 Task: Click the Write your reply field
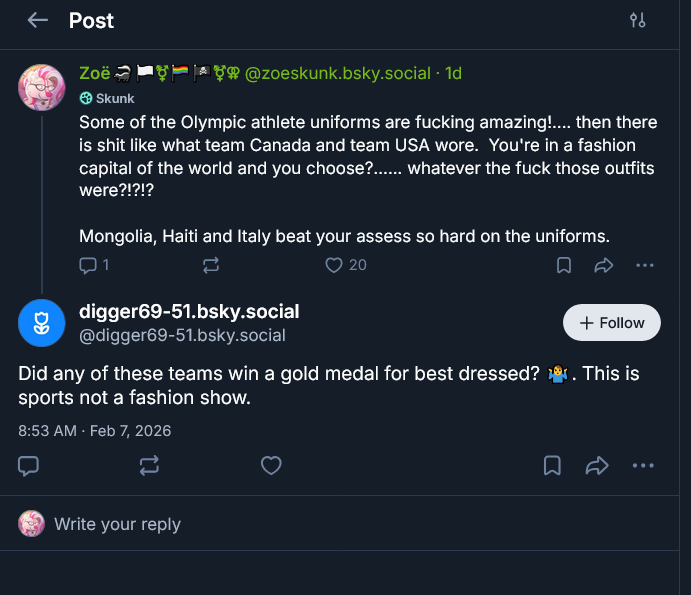pyautogui.click(x=117, y=524)
